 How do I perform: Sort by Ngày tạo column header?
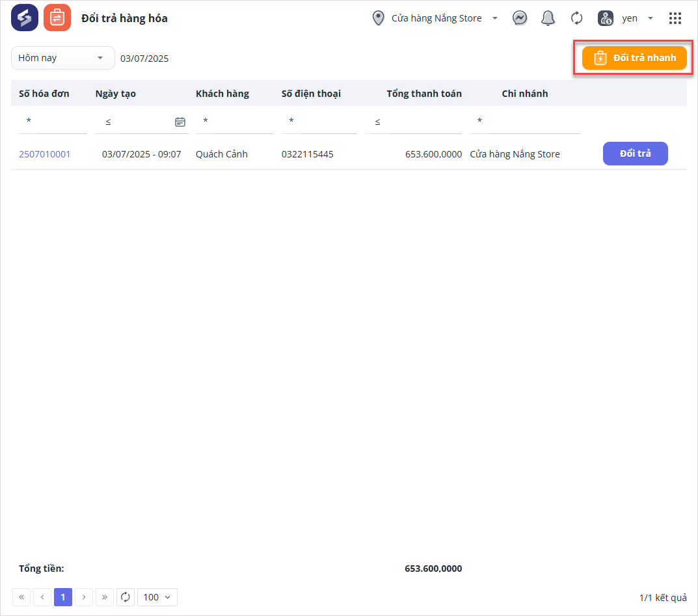point(115,94)
